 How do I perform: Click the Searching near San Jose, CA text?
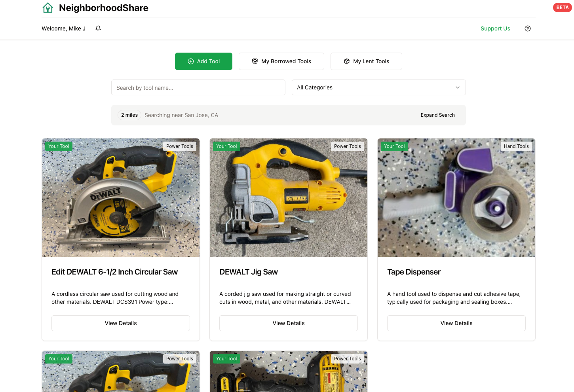coord(181,115)
